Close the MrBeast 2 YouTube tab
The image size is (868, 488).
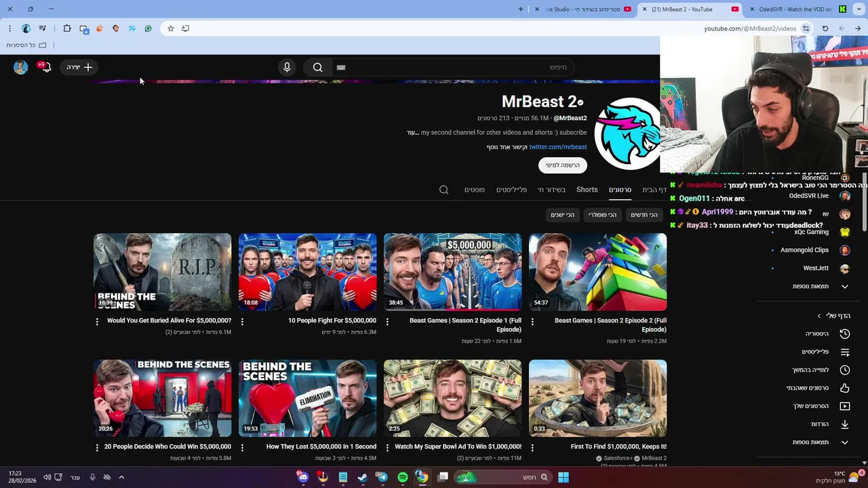tap(644, 9)
